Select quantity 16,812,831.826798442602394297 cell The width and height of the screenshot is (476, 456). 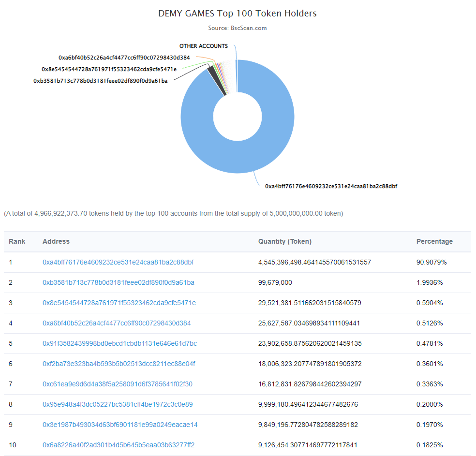[x=310, y=384]
